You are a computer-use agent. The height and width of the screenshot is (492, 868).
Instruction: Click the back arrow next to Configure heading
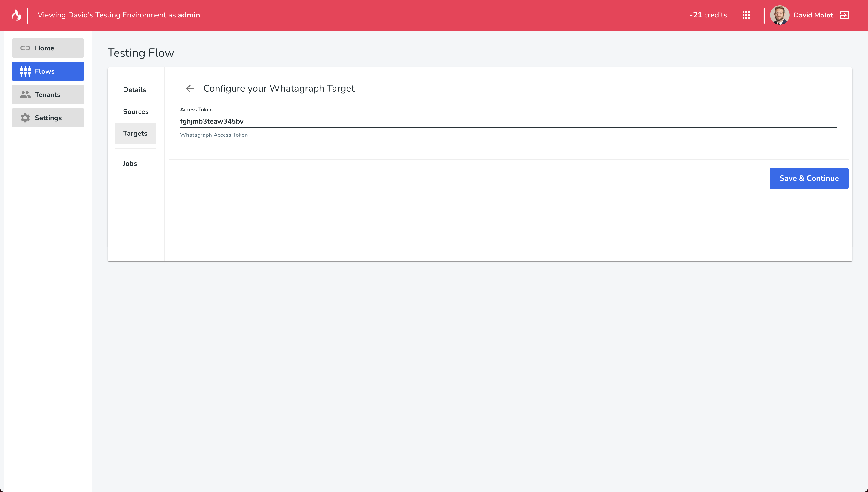[190, 88]
